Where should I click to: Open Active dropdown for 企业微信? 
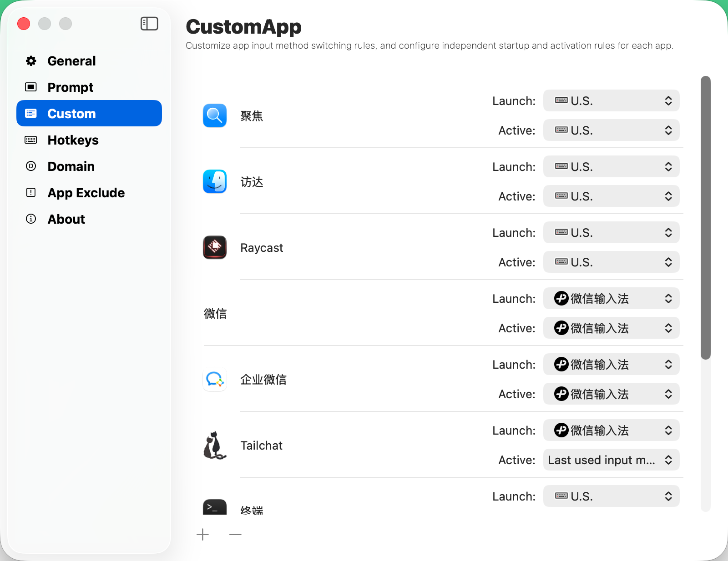612,394
